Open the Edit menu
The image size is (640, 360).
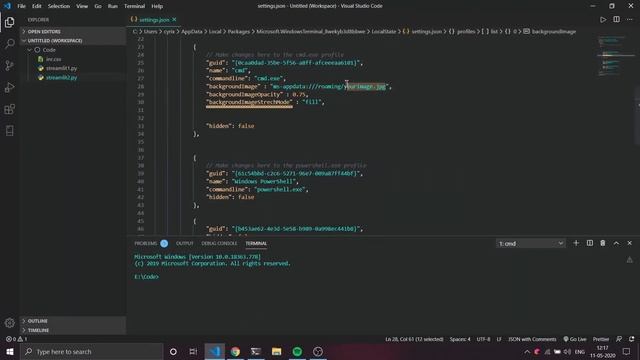(37, 6)
